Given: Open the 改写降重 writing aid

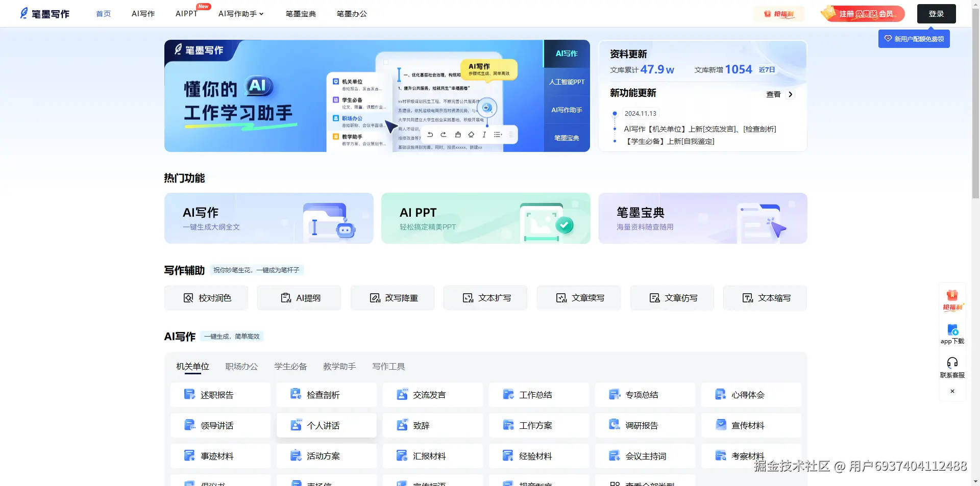Looking at the screenshot, I should point(393,298).
